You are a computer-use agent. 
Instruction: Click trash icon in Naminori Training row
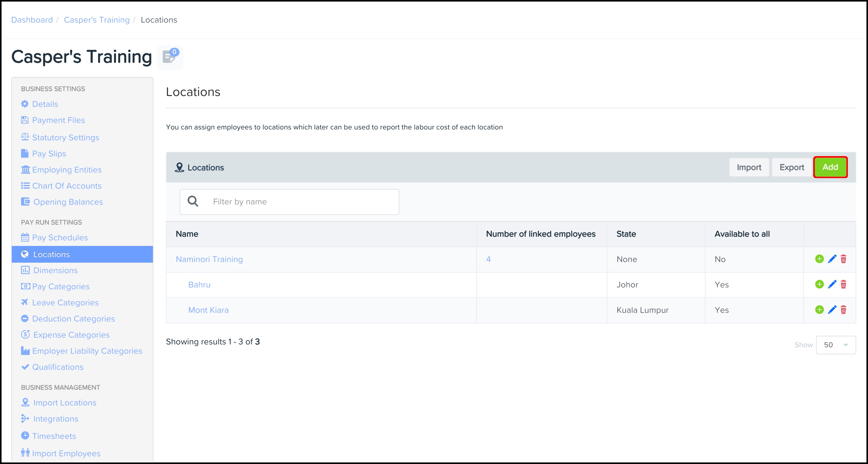(844, 259)
